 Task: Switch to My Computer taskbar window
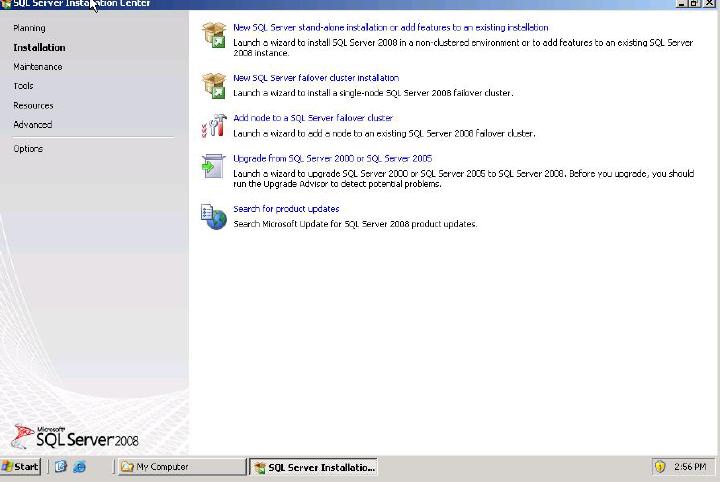[x=182, y=467]
